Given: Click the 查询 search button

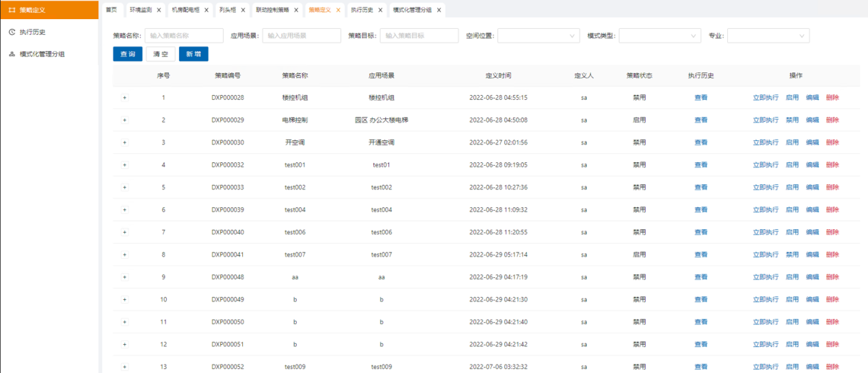Looking at the screenshot, I should (128, 54).
